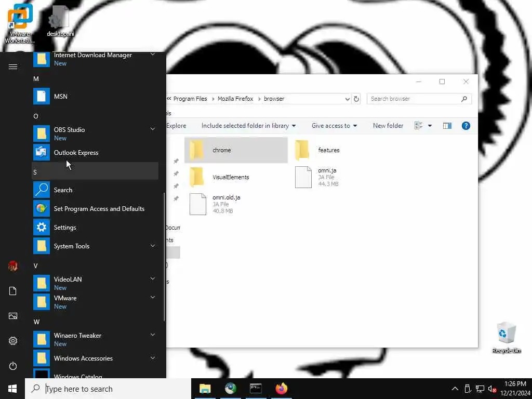The image size is (532, 399).
Task: Click Mozilla Firefox in the breadcrumb
Action: pos(235,99)
